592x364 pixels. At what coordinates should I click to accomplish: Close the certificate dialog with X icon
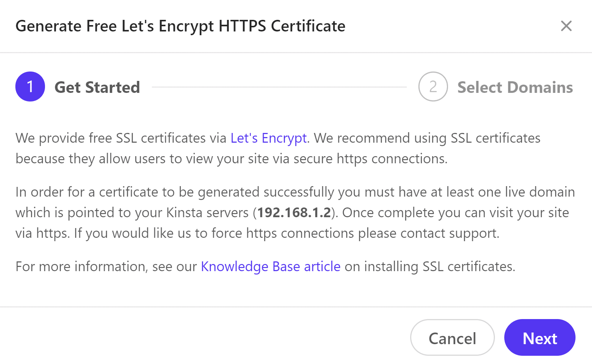click(x=566, y=26)
